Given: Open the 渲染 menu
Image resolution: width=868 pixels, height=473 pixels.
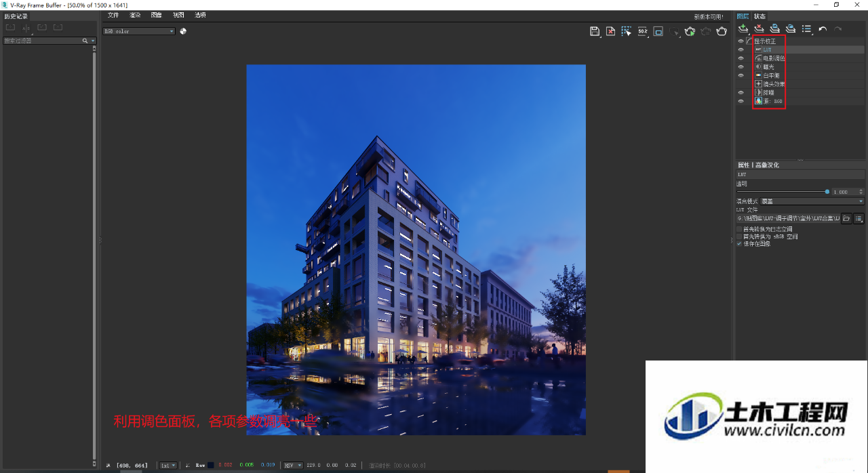Looking at the screenshot, I should (135, 15).
